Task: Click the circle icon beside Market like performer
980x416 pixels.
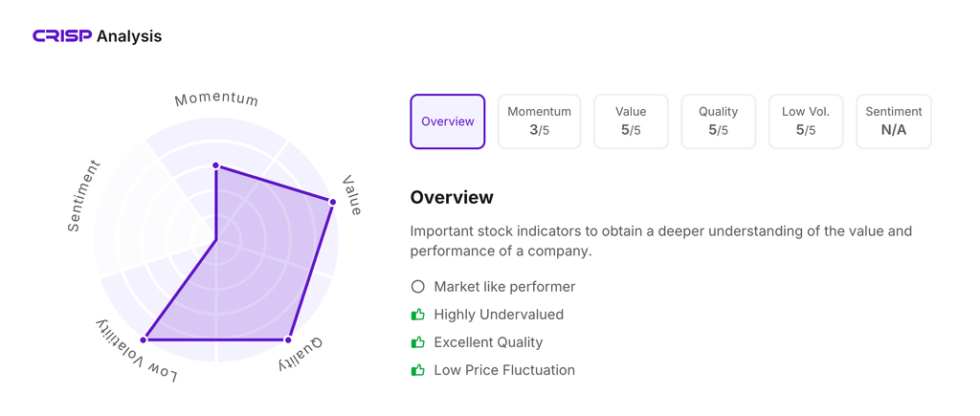Action: [x=417, y=287]
